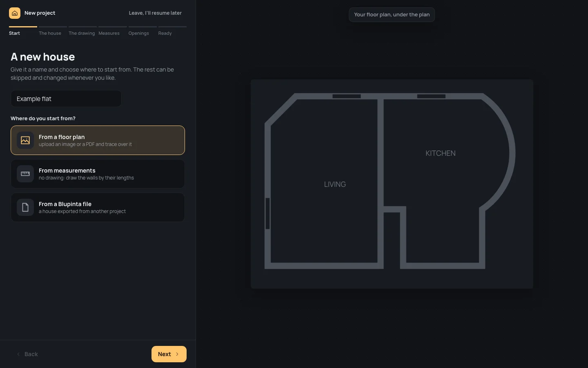Viewport: 588px width, 368px height.
Task: Click the Next button
Action: point(169,354)
